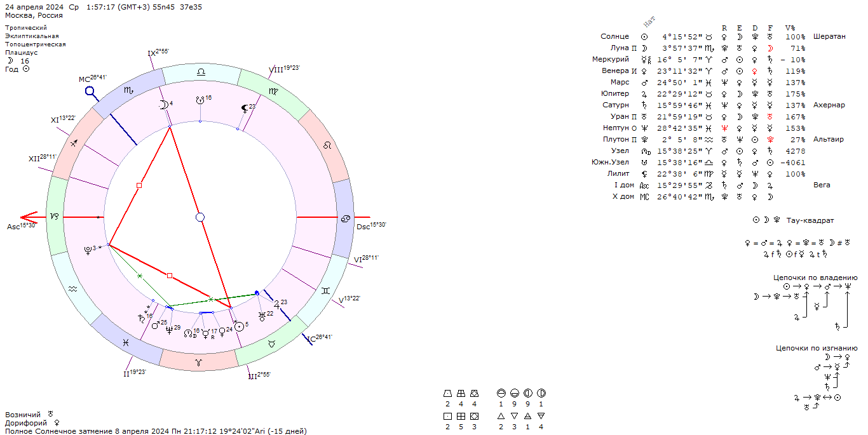The height and width of the screenshot is (435, 868).
Task: Click the Taurus sign on the zodiac ring
Action: pos(272,344)
